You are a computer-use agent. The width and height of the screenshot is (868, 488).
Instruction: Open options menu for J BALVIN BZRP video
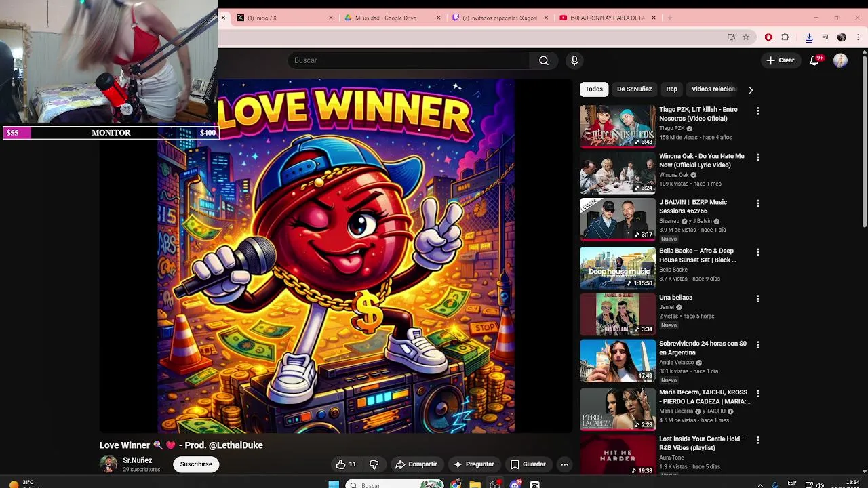coord(758,203)
